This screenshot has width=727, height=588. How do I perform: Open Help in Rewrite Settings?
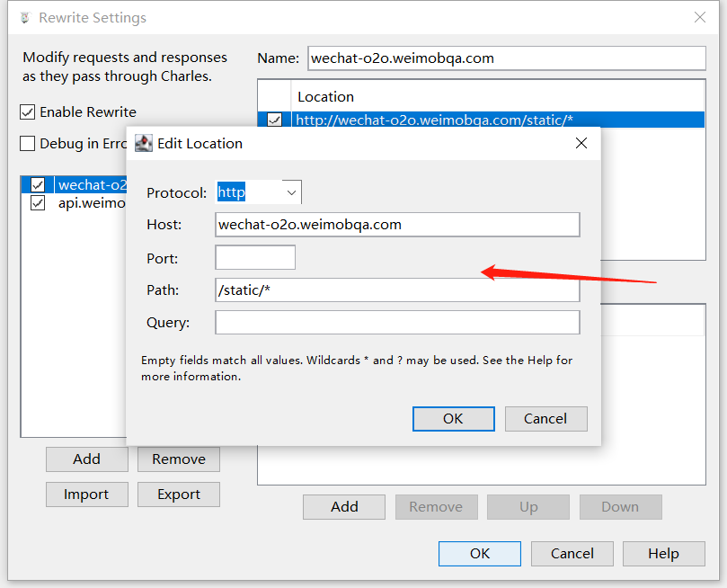(x=663, y=554)
